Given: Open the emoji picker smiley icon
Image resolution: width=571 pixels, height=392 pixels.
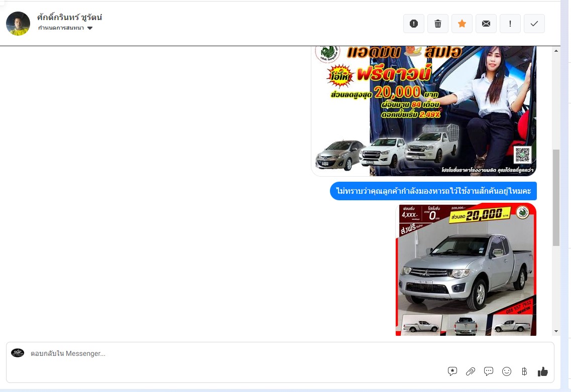Looking at the screenshot, I should coord(507,371).
